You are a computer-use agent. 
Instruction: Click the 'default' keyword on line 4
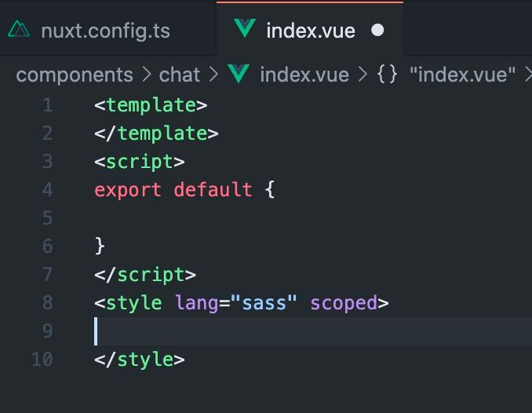213,189
